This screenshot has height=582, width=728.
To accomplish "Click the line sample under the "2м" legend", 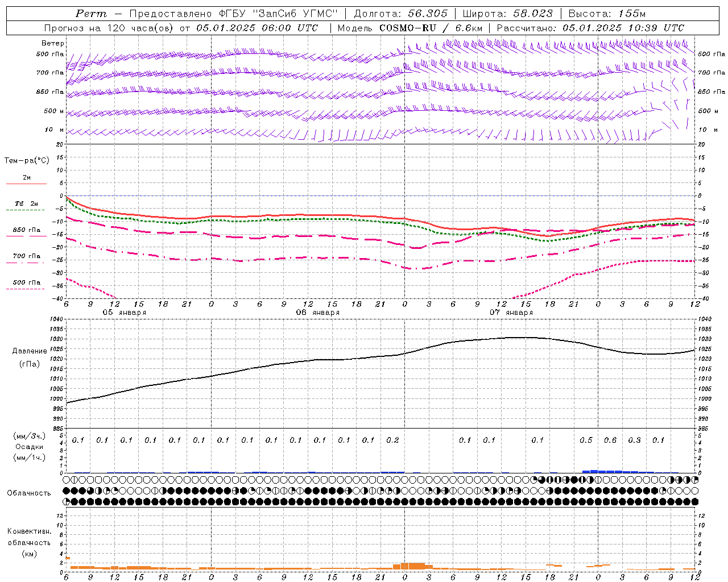I will [26, 184].
